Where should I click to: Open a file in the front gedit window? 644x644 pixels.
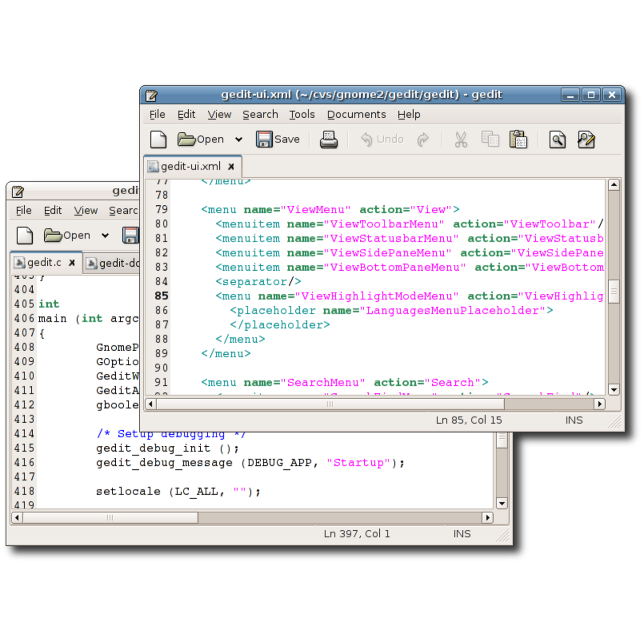click(200, 139)
